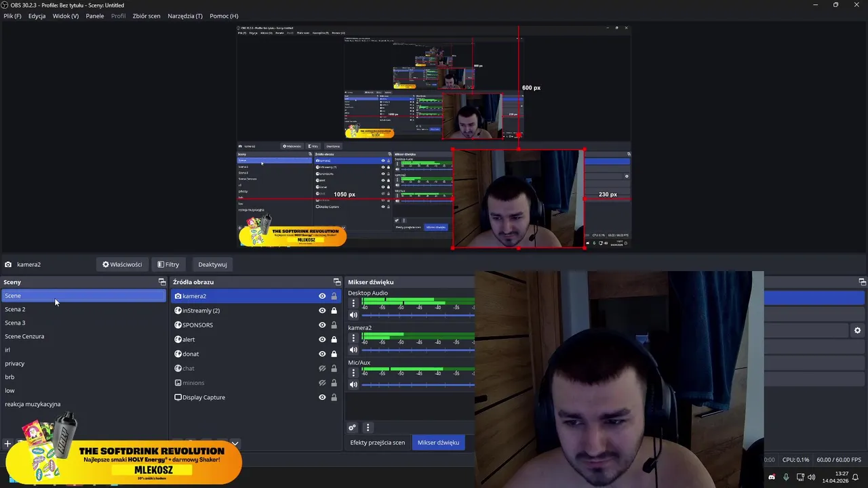Image resolution: width=868 pixels, height=488 pixels.
Task: Move source down with the chevron arrow
Action: [x=235, y=443]
